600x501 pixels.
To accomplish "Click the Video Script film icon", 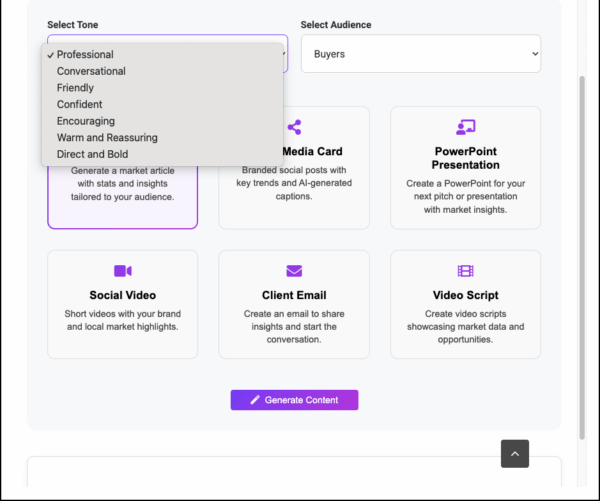I will pyautogui.click(x=465, y=271).
